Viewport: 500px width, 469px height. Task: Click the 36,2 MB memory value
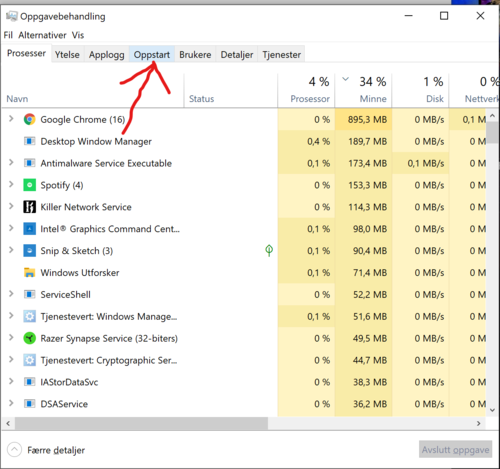click(x=370, y=404)
